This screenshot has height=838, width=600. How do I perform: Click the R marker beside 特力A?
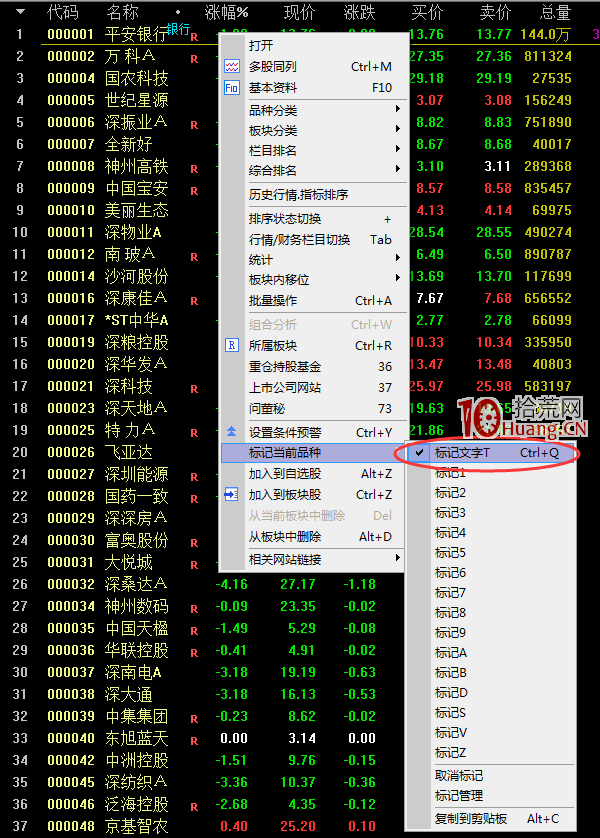pos(194,433)
